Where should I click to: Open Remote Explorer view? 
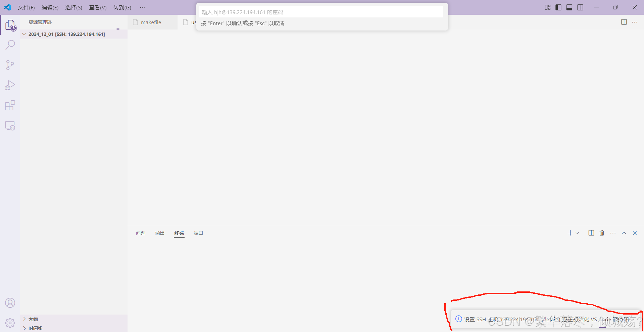[x=10, y=126]
